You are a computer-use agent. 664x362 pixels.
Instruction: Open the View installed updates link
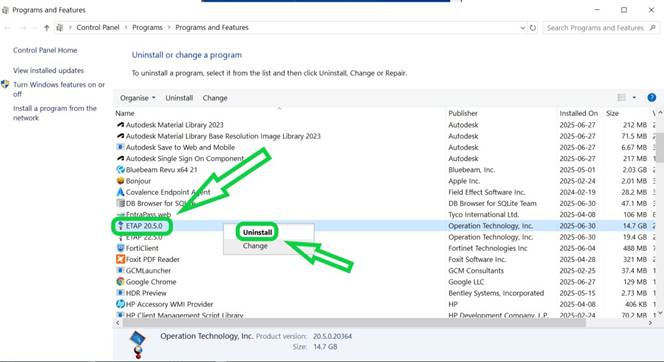point(48,70)
